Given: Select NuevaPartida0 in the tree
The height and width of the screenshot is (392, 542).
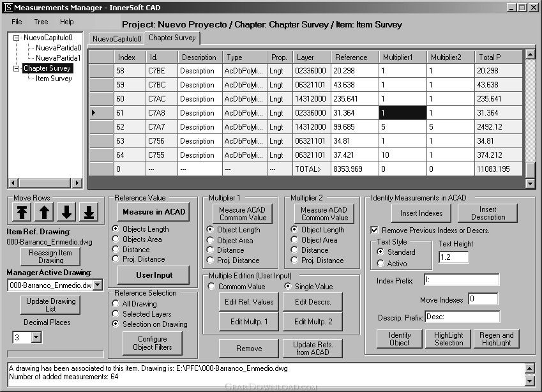Looking at the screenshot, I should pos(59,48).
